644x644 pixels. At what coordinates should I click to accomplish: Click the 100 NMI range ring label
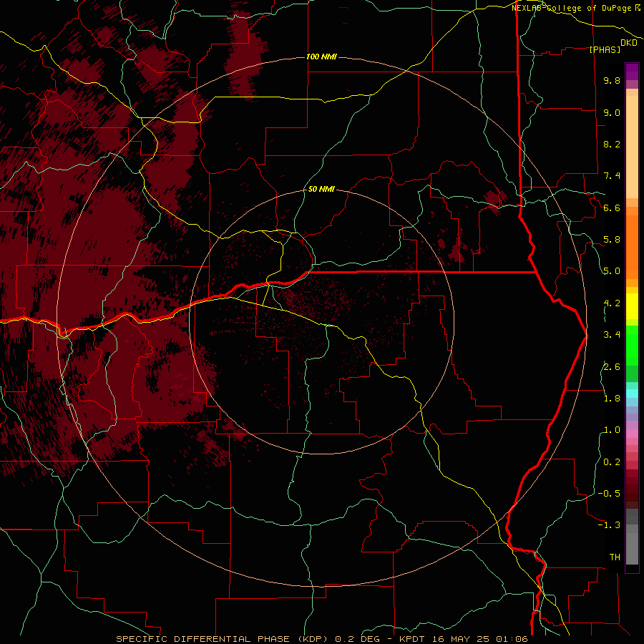(321, 57)
